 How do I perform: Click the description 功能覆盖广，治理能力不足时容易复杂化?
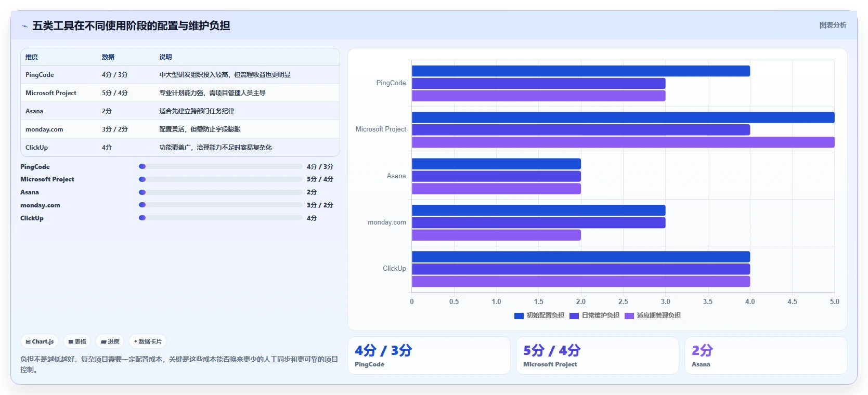215,148
